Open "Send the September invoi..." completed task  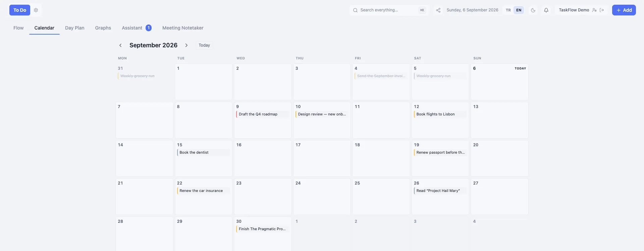(x=381, y=76)
